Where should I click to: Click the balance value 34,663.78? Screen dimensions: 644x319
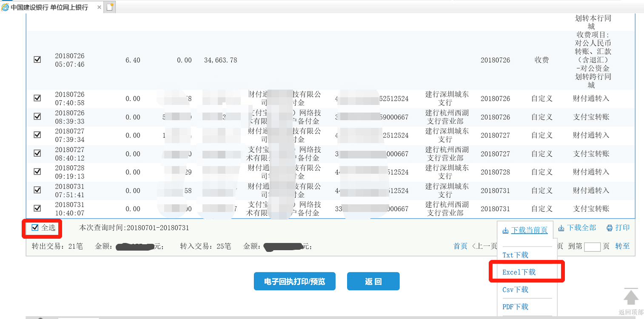pyautogui.click(x=221, y=60)
